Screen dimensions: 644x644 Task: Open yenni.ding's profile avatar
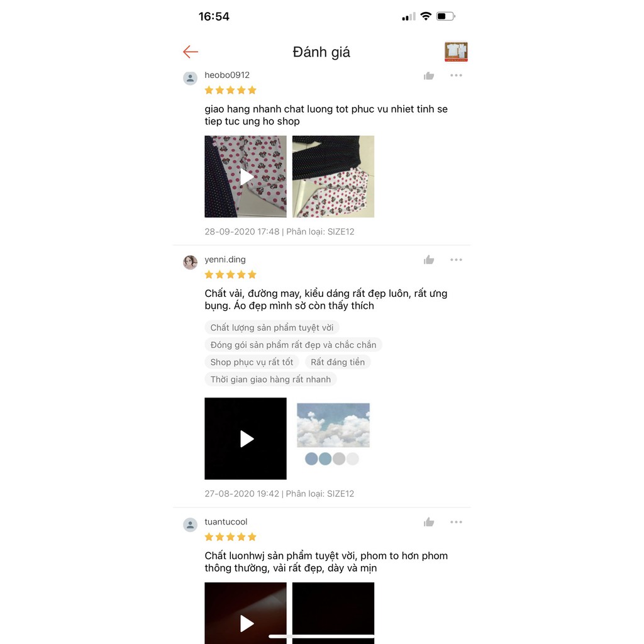(190, 262)
